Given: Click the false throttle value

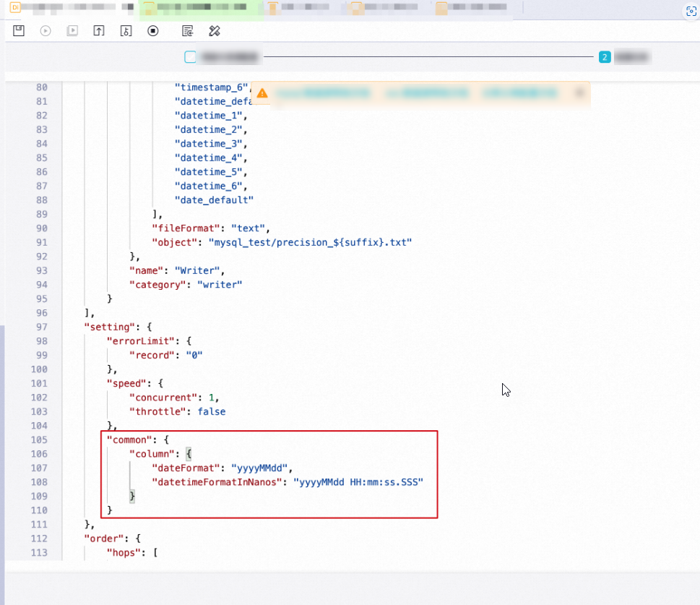Looking at the screenshot, I should (x=211, y=411).
